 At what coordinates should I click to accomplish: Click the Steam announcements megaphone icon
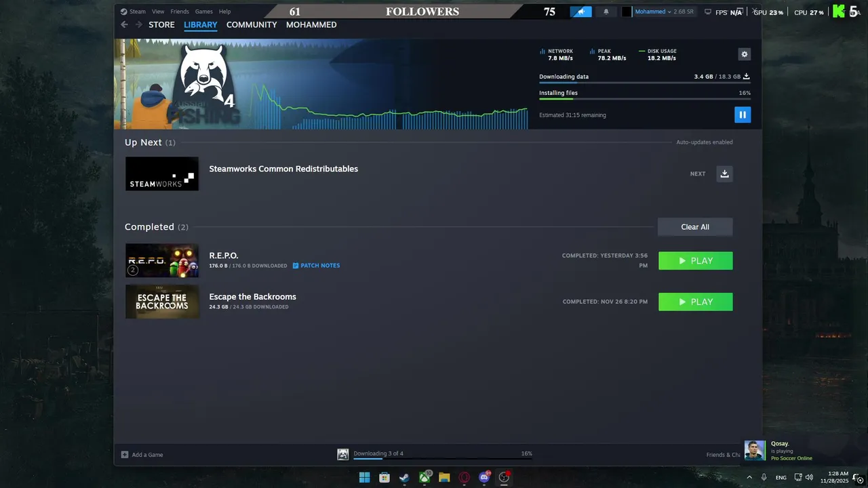581,12
